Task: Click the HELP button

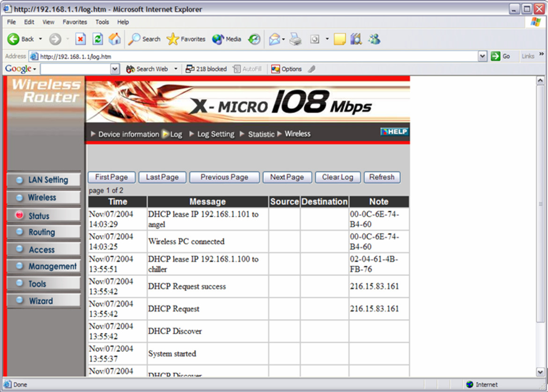Action: (394, 131)
